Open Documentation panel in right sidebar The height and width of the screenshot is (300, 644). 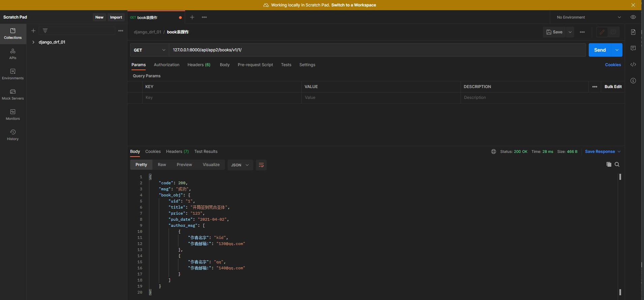633,32
